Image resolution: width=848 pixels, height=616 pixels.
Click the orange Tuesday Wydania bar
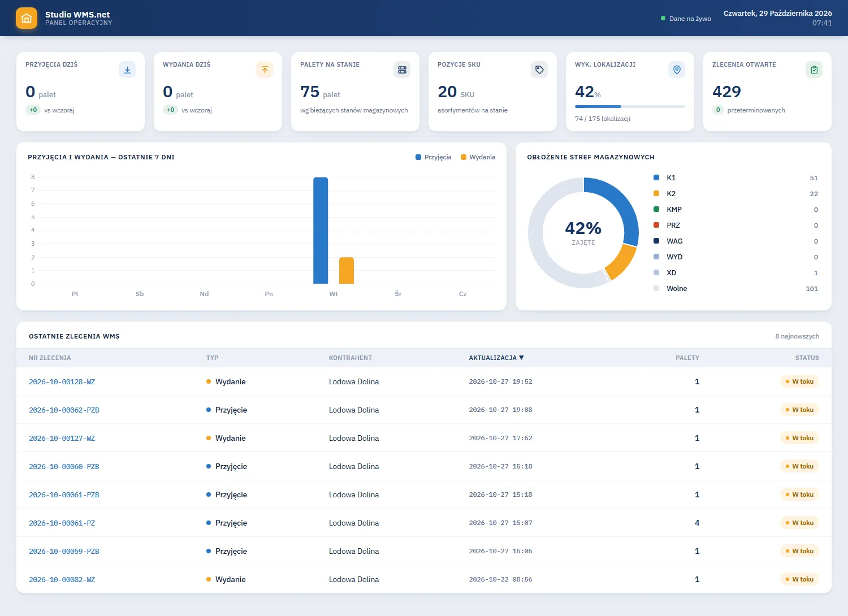pyautogui.click(x=347, y=270)
